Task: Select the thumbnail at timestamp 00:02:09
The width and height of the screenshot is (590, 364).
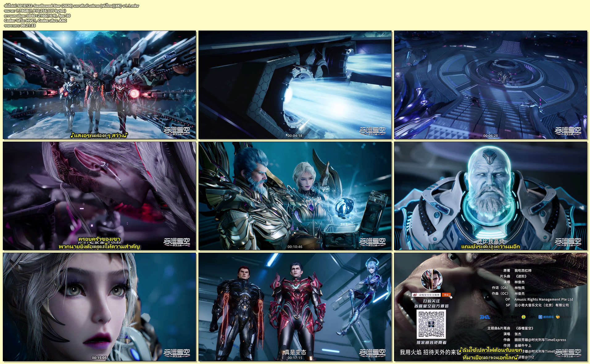Action: coord(99,85)
